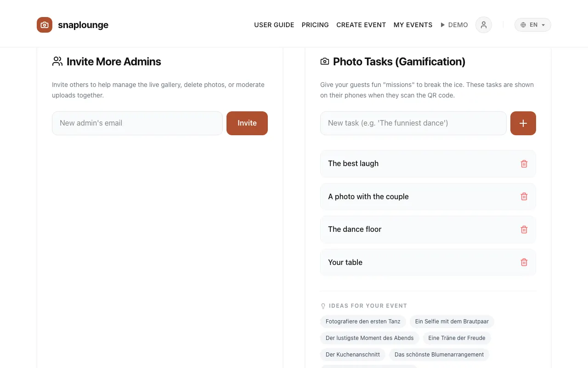Open the EN language dropdown
The image size is (588, 368).
[533, 25]
